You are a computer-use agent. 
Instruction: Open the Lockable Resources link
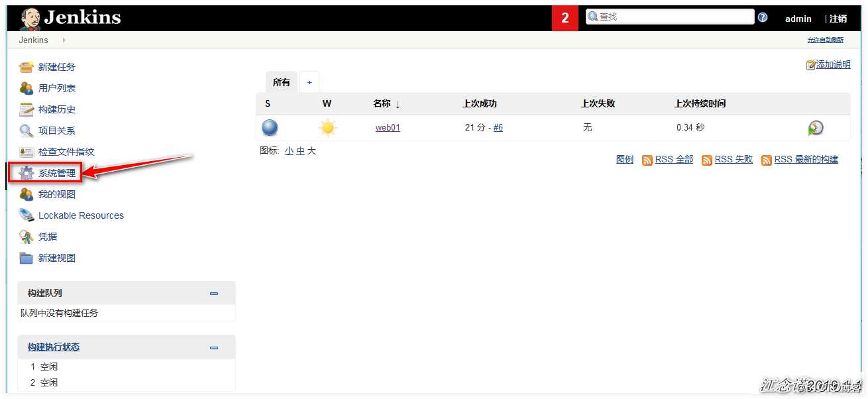pyautogui.click(x=81, y=215)
